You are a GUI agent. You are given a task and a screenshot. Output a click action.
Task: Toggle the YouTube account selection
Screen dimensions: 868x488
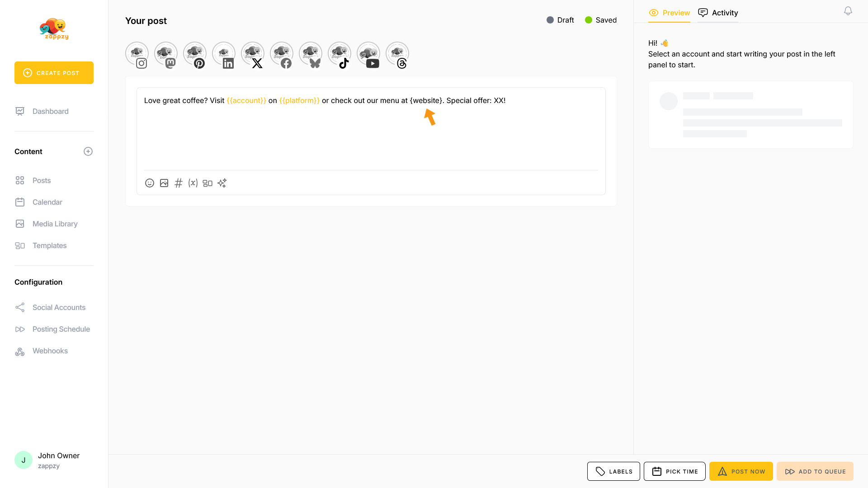pyautogui.click(x=368, y=54)
